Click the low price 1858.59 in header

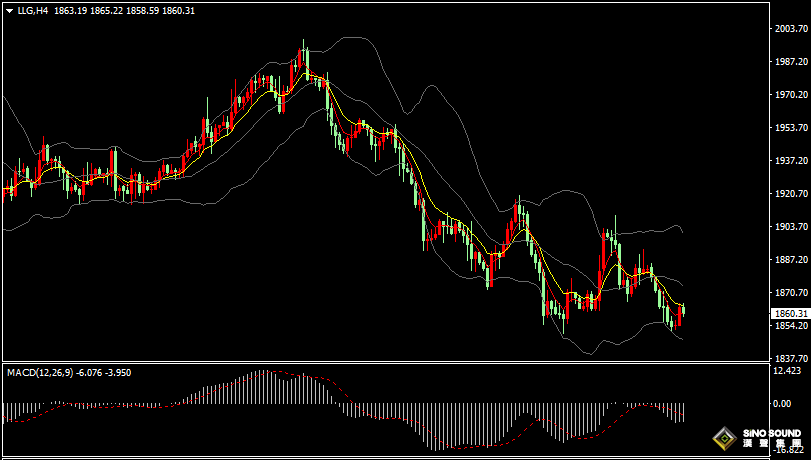pyautogui.click(x=142, y=10)
